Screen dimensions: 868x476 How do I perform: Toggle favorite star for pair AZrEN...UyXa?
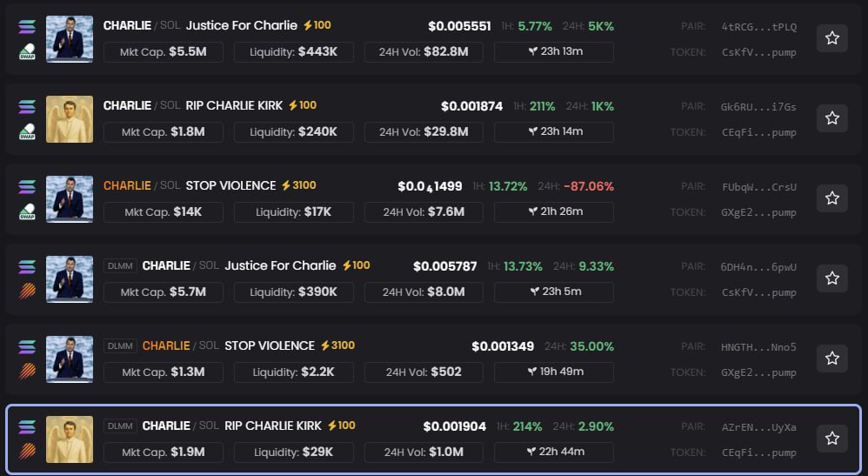(x=831, y=439)
